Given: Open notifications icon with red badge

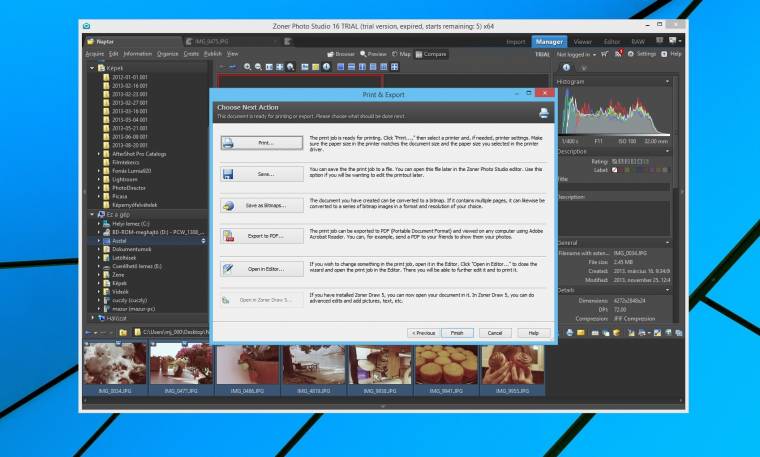Looking at the screenshot, I should coord(618,54).
